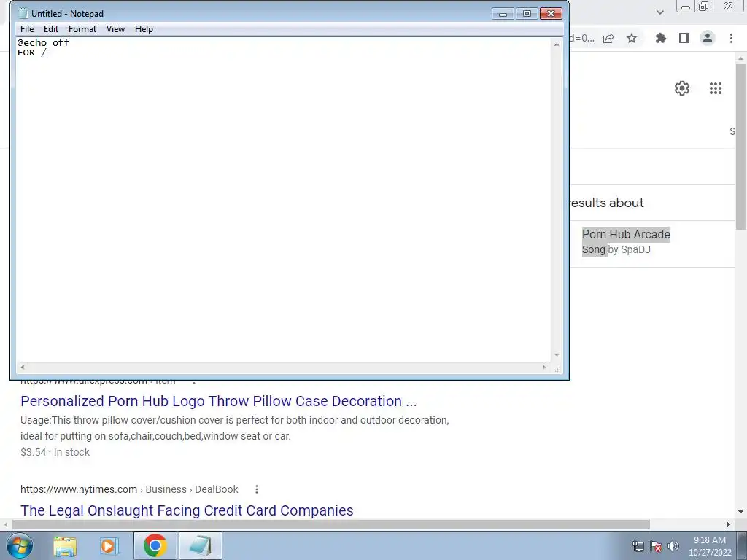Open the Format menu in Notepad
The image size is (747, 560).
click(82, 29)
